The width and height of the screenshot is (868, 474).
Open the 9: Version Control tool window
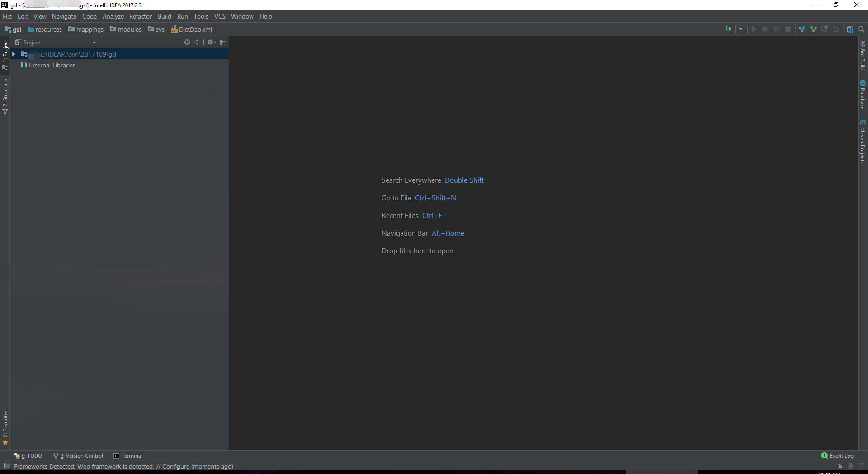point(78,455)
